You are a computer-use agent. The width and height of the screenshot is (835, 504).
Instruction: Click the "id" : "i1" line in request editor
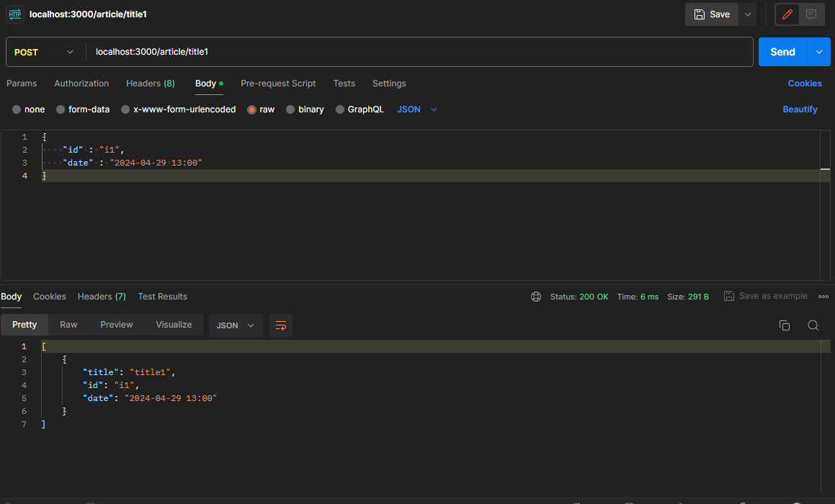click(93, 150)
